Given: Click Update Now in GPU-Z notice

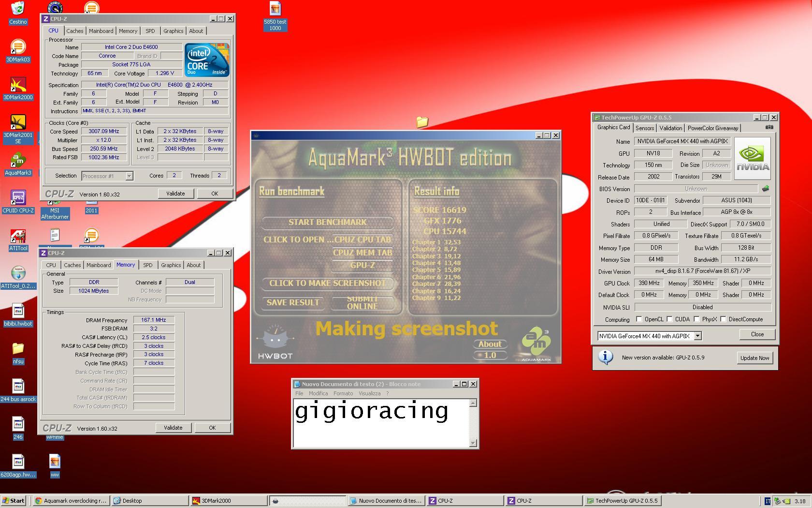Looking at the screenshot, I should (754, 358).
